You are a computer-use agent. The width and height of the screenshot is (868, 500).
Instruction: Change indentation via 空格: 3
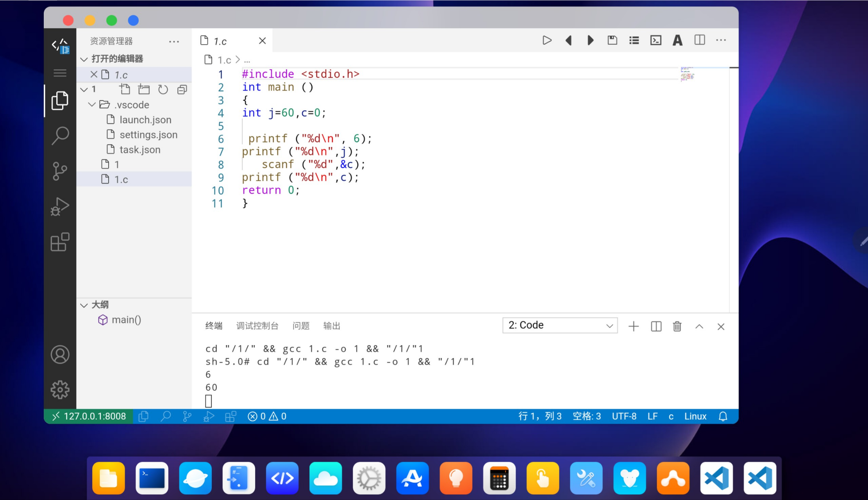point(587,416)
